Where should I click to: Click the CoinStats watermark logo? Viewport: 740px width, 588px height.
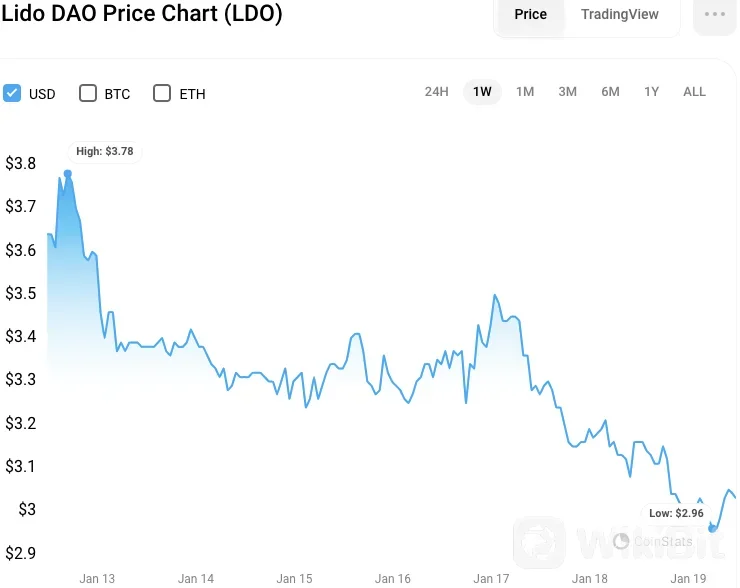[x=647, y=541]
